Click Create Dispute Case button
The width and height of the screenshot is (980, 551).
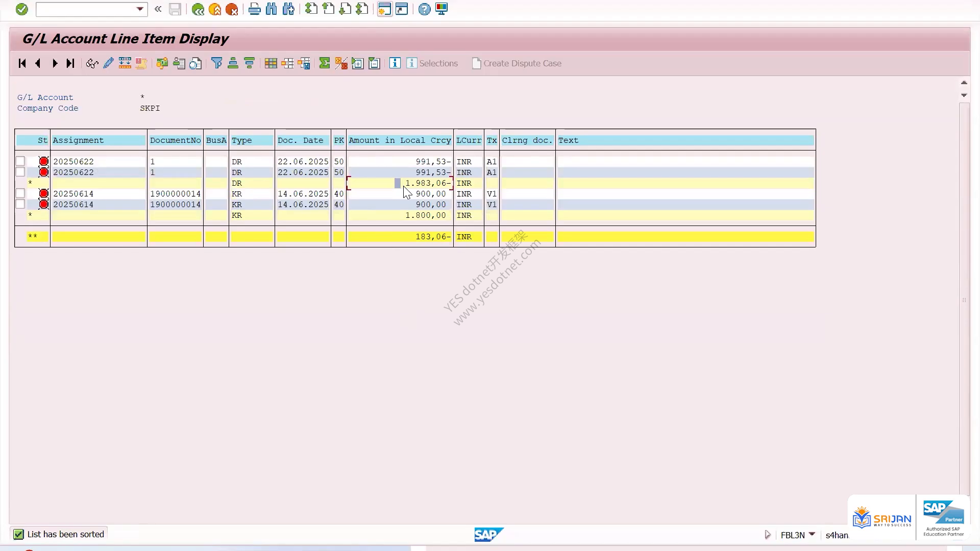[517, 63]
